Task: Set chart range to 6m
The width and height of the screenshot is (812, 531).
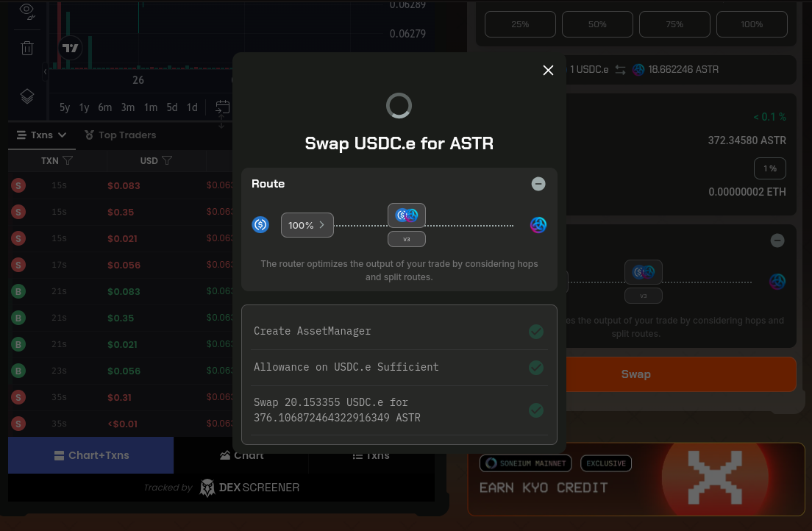Action: [105, 107]
